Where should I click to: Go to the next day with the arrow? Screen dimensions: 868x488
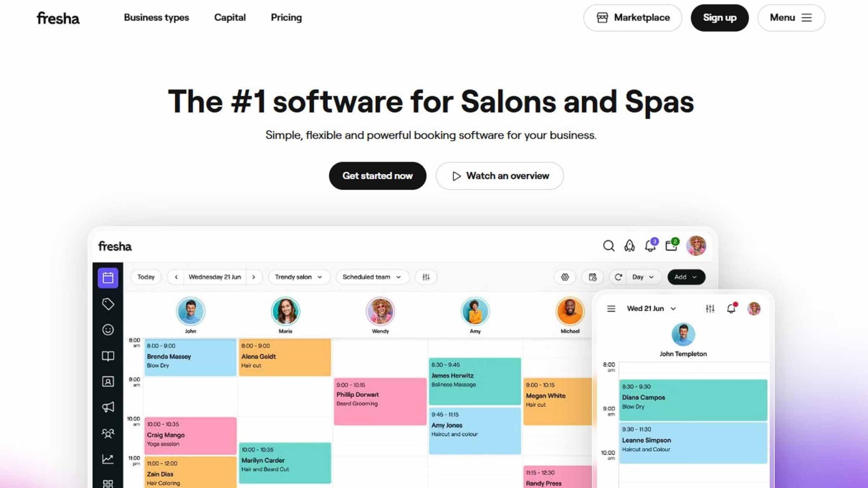254,277
